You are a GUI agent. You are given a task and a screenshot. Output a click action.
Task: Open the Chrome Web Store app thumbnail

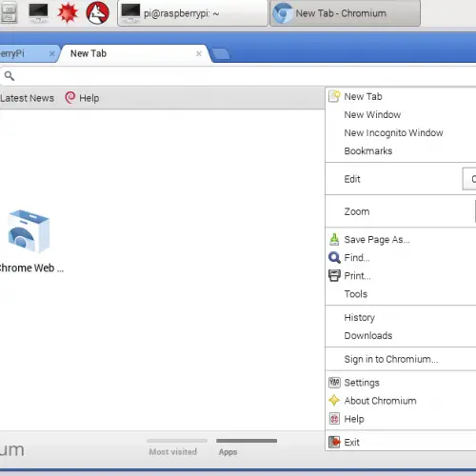(x=30, y=241)
